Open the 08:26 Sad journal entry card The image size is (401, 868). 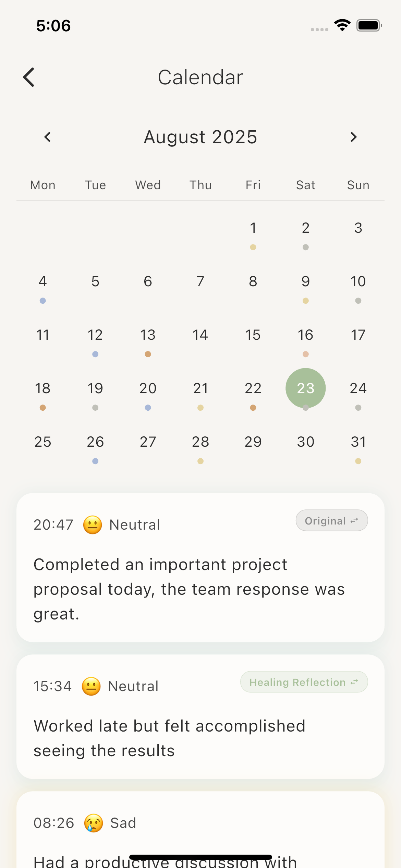tap(200, 830)
